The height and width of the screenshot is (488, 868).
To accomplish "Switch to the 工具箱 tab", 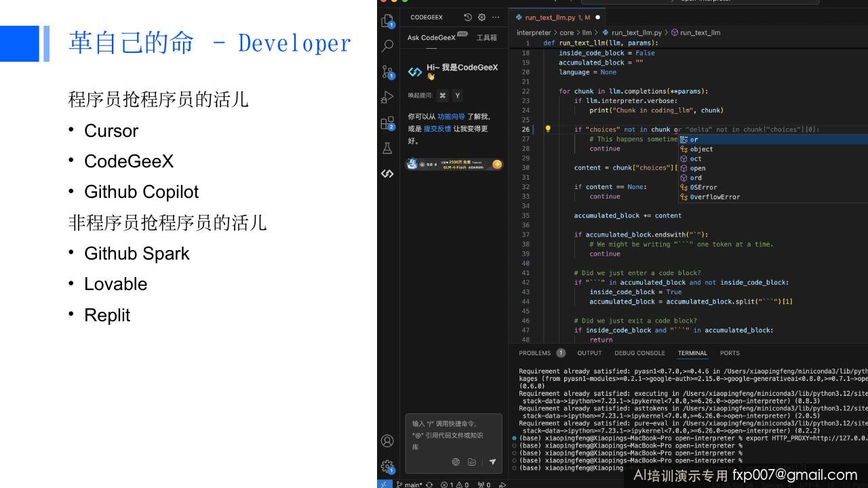I will [486, 38].
